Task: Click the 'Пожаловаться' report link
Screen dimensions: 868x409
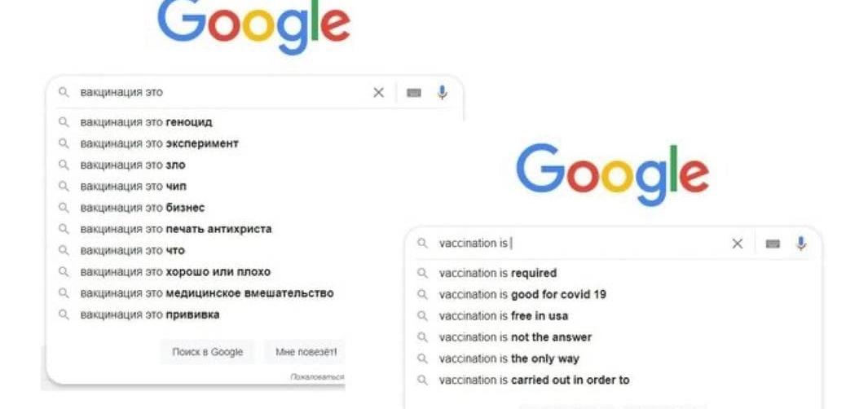Action: click(x=318, y=377)
